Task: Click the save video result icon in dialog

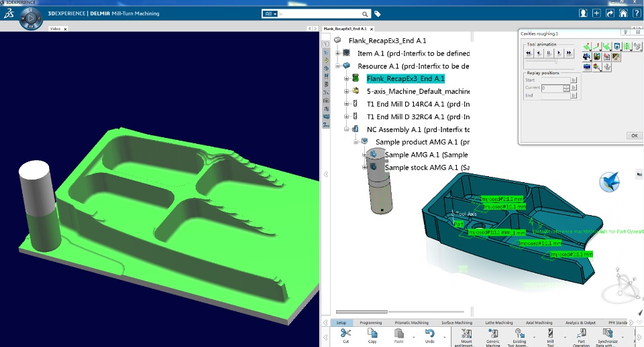Action: point(597,56)
